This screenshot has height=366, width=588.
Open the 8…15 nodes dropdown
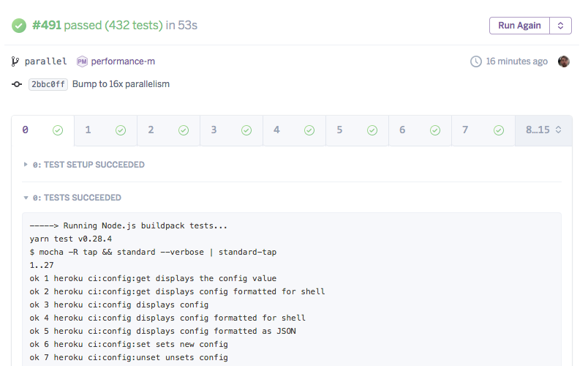[543, 130]
